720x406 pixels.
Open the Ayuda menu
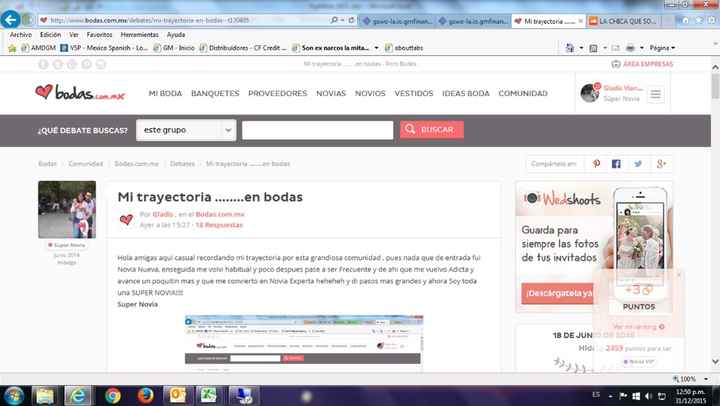pyautogui.click(x=176, y=34)
